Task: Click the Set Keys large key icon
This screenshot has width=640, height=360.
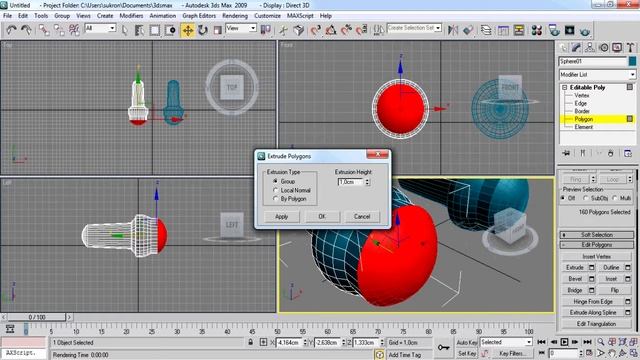Action: (x=443, y=347)
